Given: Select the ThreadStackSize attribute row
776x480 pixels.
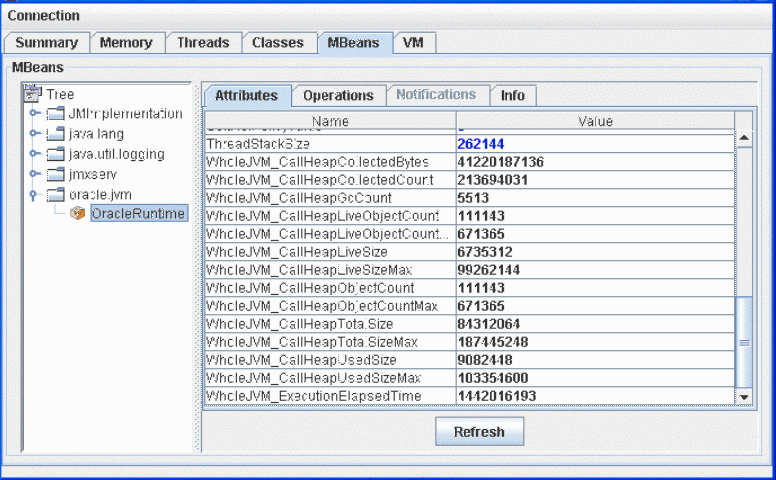Looking at the screenshot, I should point(470,144).
